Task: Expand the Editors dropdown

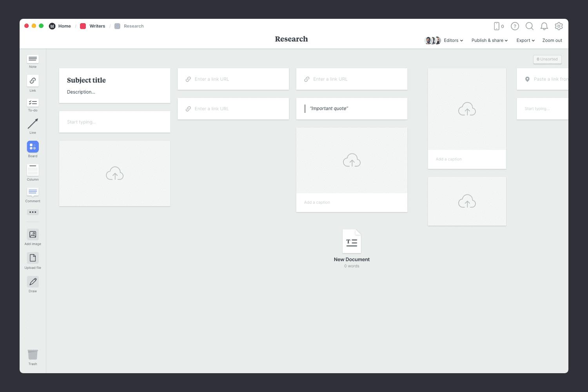Action: pos(453,40)
